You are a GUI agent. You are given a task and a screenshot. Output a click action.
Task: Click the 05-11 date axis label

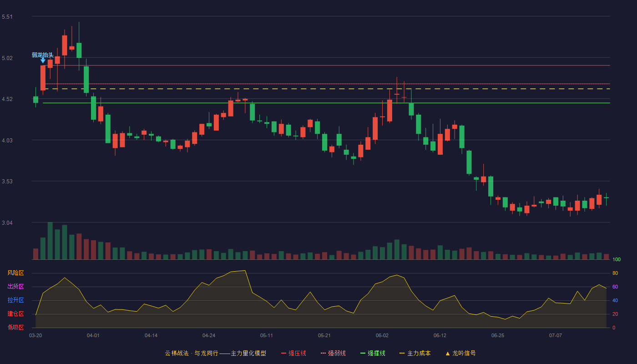(267, 336)
